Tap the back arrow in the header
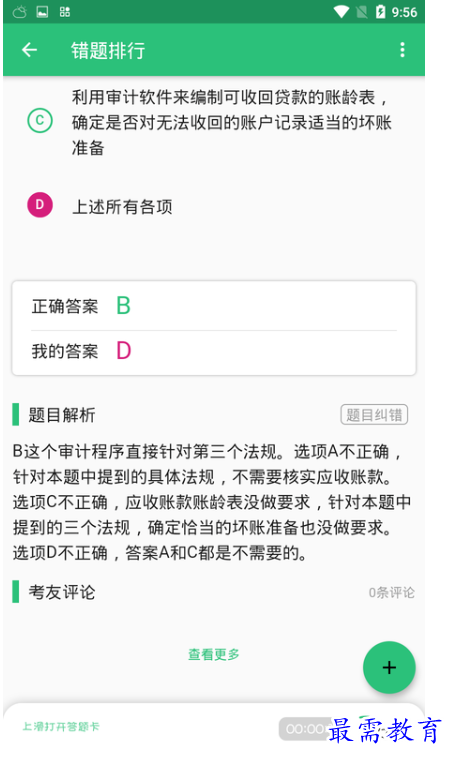 coord(30,50)
